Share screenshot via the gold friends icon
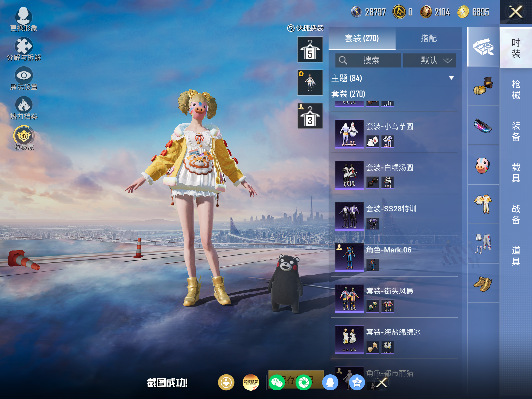This screenshot has width=532, height=399. (226, 382)
